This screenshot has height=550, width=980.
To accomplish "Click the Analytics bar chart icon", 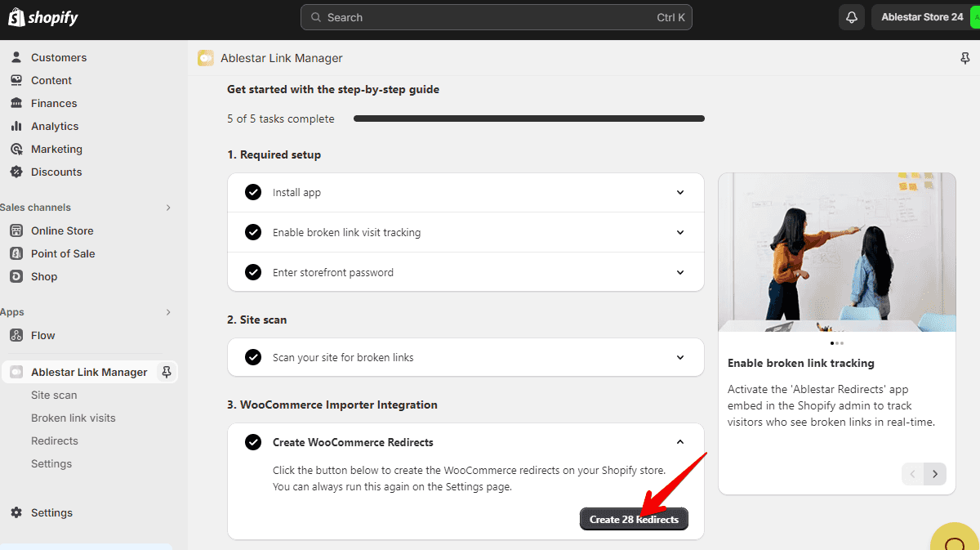I will (16, 126).
